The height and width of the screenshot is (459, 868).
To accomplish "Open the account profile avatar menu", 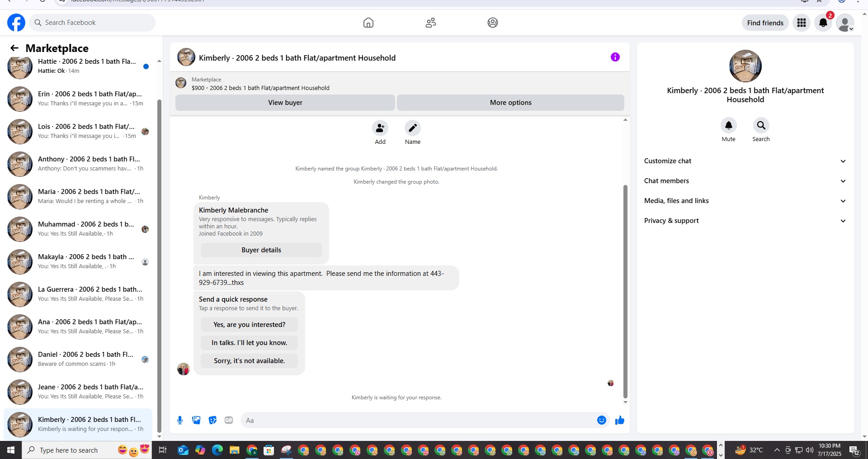I will [845, 23].
